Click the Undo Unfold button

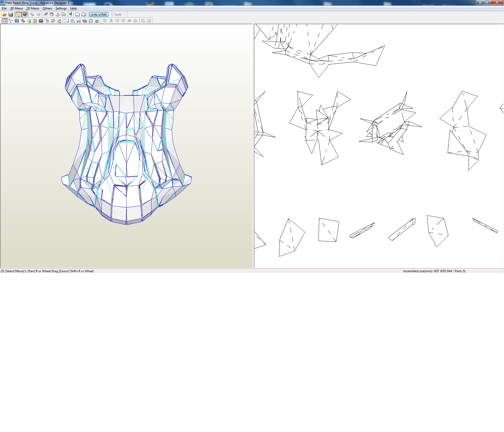[x=99, y=14]
